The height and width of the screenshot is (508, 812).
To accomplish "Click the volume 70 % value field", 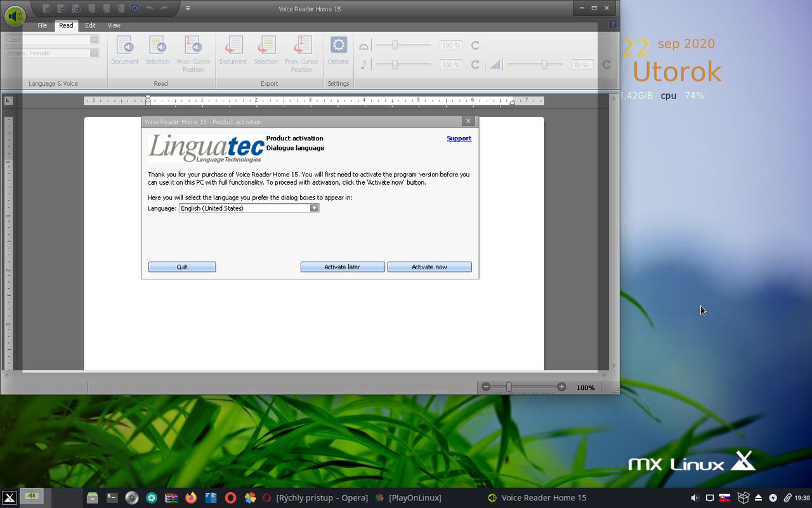I will (x=582, y=65).
